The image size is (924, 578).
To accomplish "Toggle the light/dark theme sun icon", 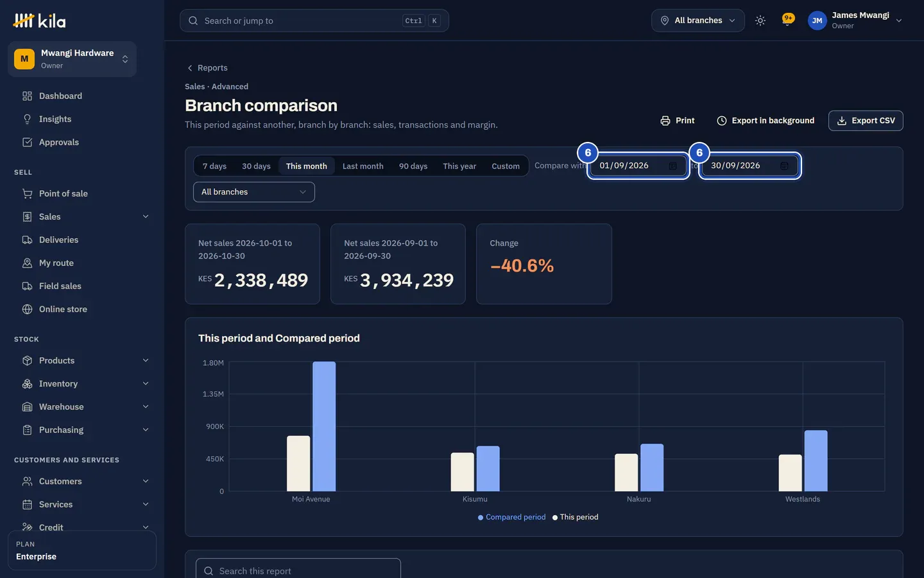I will 760,21.
